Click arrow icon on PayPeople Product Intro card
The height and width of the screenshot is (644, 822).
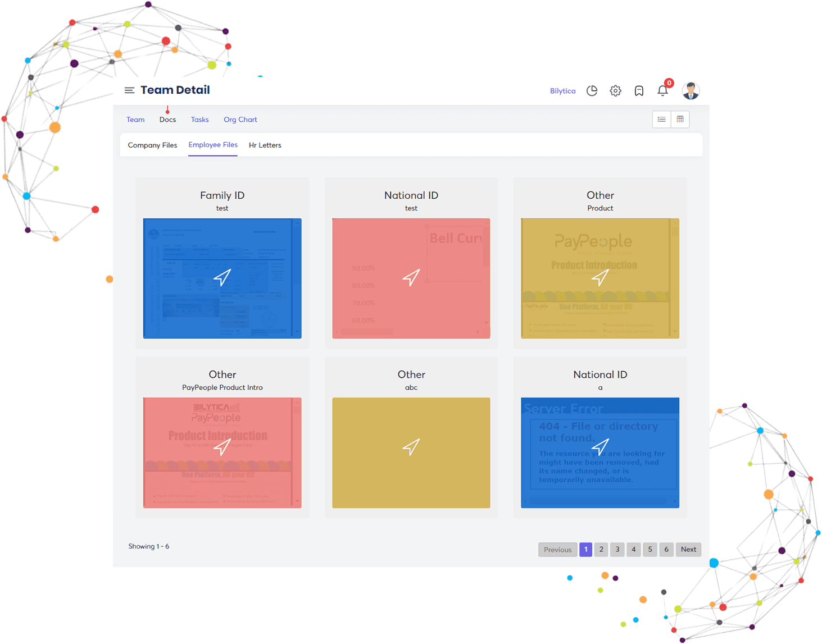tap(222, 447)
